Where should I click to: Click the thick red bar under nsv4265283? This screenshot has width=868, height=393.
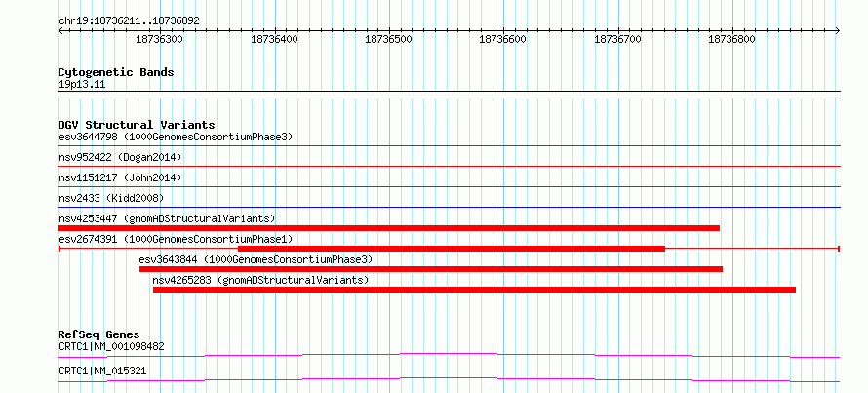click(474, 290)
